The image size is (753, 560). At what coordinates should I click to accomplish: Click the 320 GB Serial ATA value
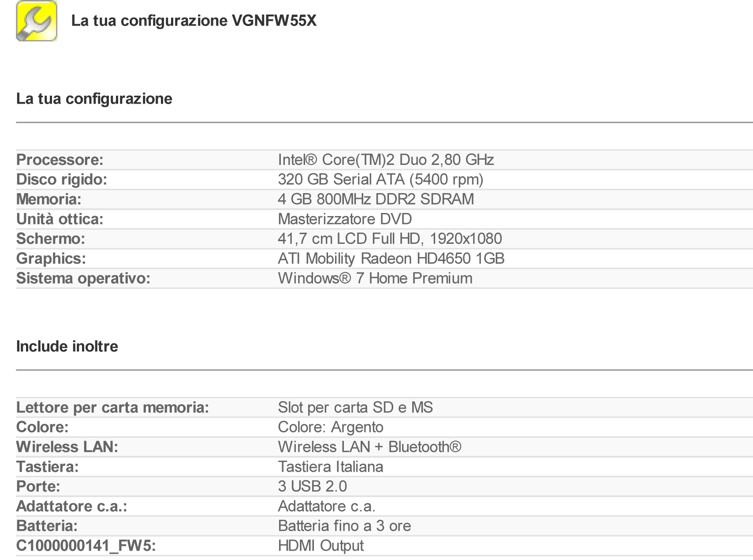(380, 179)
